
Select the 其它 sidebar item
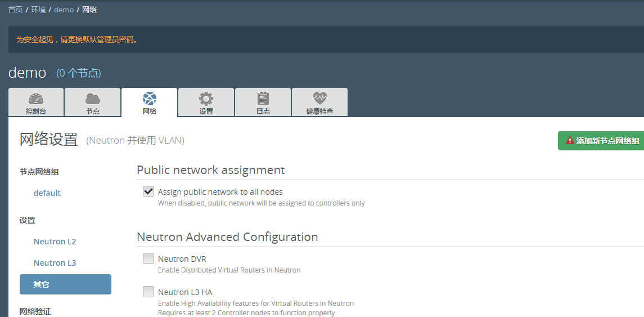65,284
